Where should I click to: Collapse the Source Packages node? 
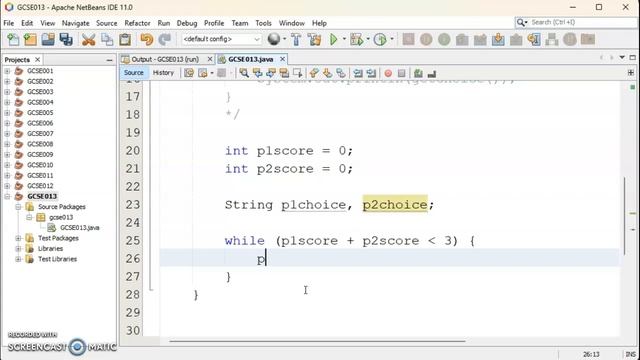point(18,207)
